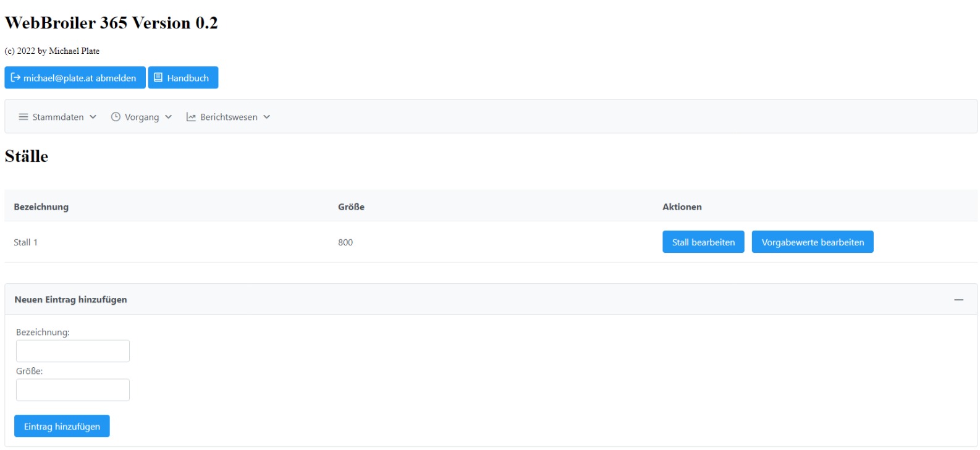
Task: Submit with the Eintrag hinzufügen button
Action: click(62, 427)
